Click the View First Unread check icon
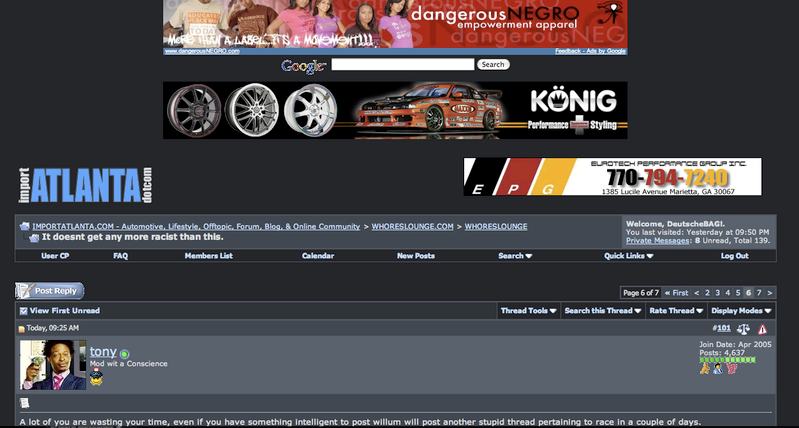 tap(23, 311)
